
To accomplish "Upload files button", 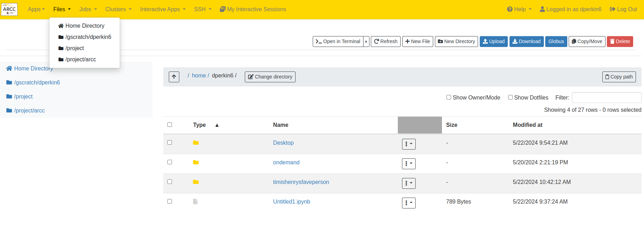I will point(494,41).
